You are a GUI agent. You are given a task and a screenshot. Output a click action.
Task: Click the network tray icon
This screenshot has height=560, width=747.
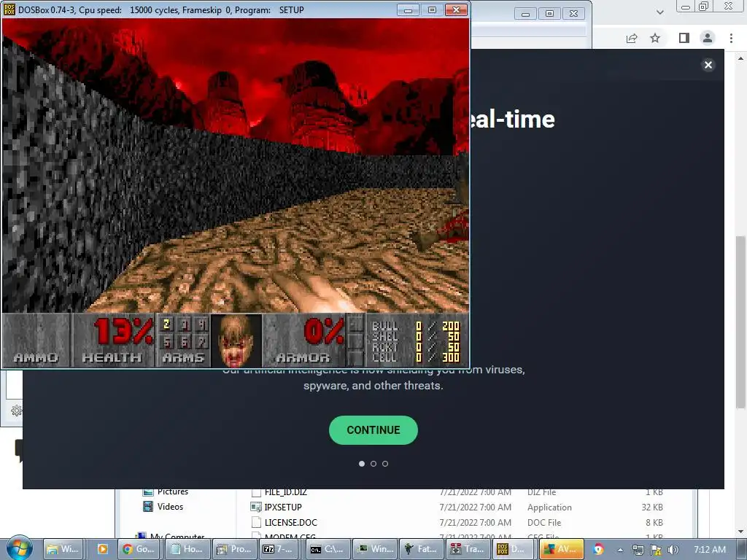[638, 550]
